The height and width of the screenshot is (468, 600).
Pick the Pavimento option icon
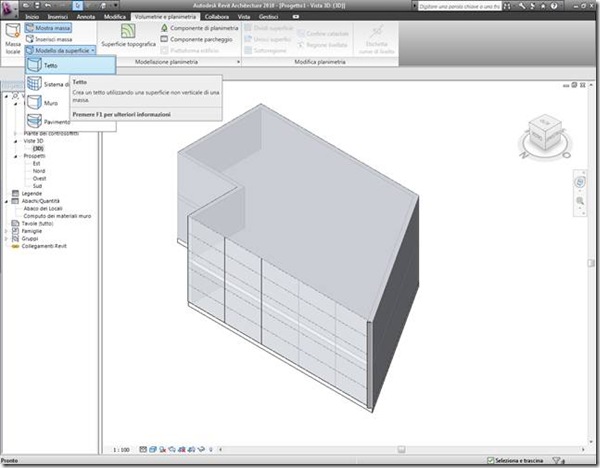coord(34,121)
